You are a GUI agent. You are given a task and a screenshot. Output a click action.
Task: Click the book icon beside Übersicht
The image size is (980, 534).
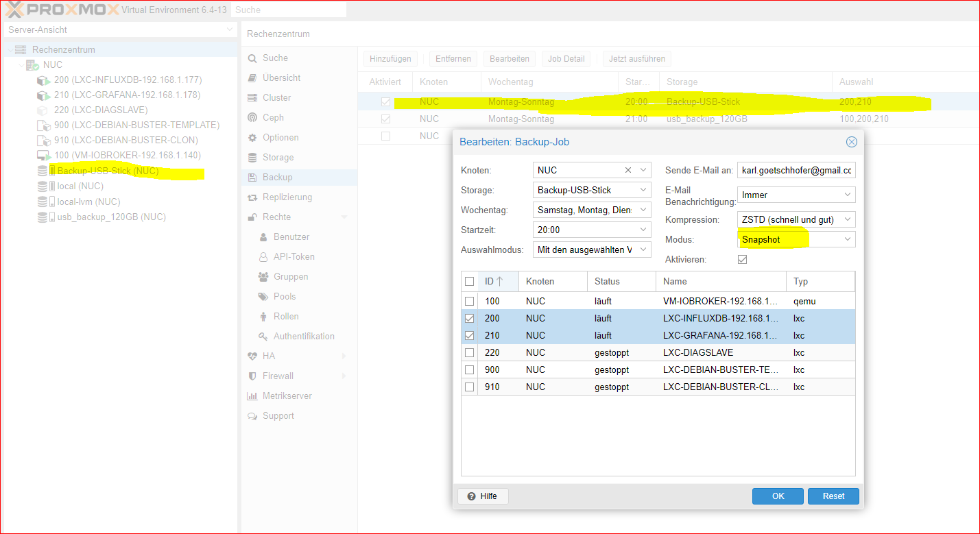click(252, 78)
